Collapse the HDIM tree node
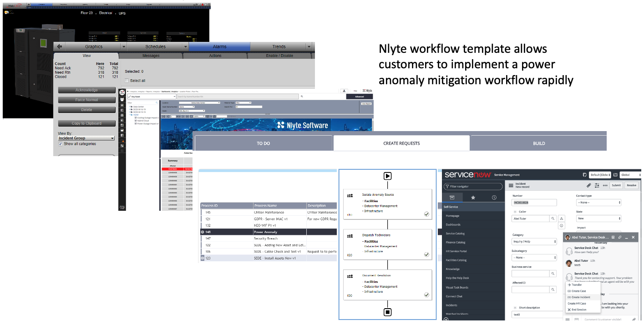Viewport: 644px width, 325px height. (x=130, y=114)
